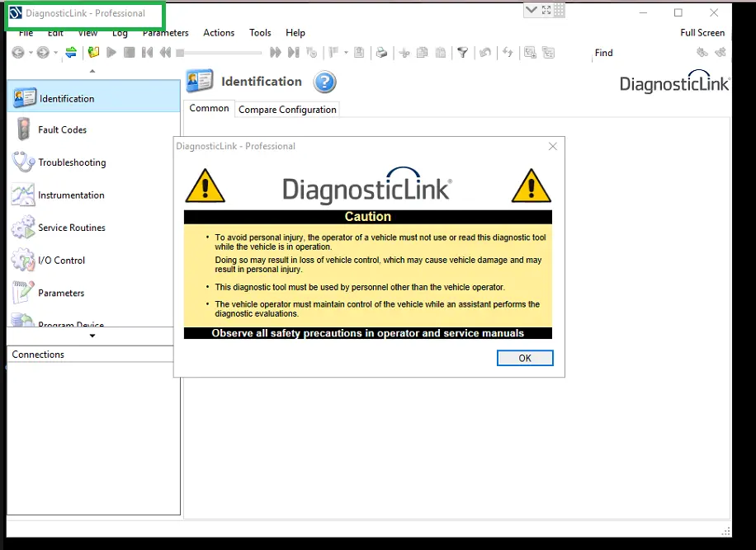Click the Undo icon in toolbar
The width and height of the screenshot is (756, 550).
click(x=485, y=52)
